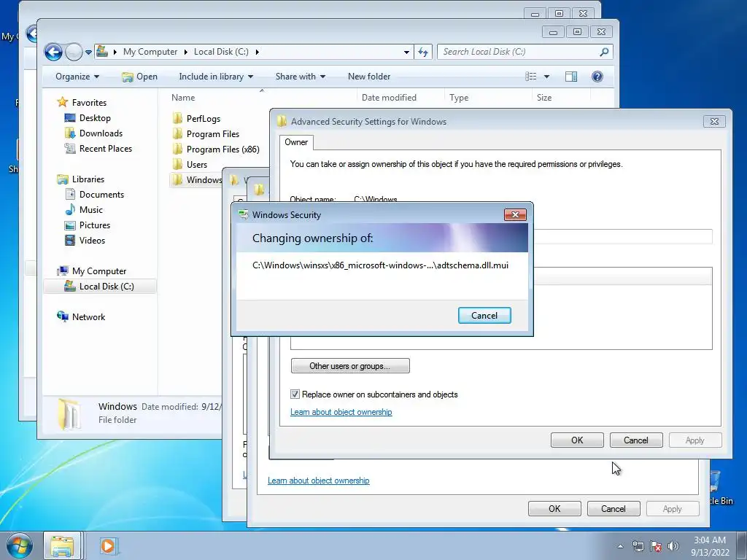Select the Program Files (x86) folder
Screen dimensions: 747x560
[222, 149]
